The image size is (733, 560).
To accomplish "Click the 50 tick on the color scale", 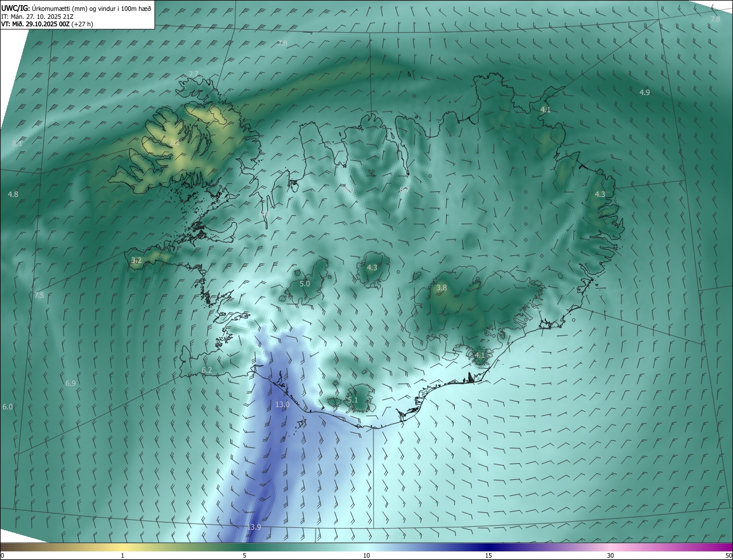I will tap(728, 555).
